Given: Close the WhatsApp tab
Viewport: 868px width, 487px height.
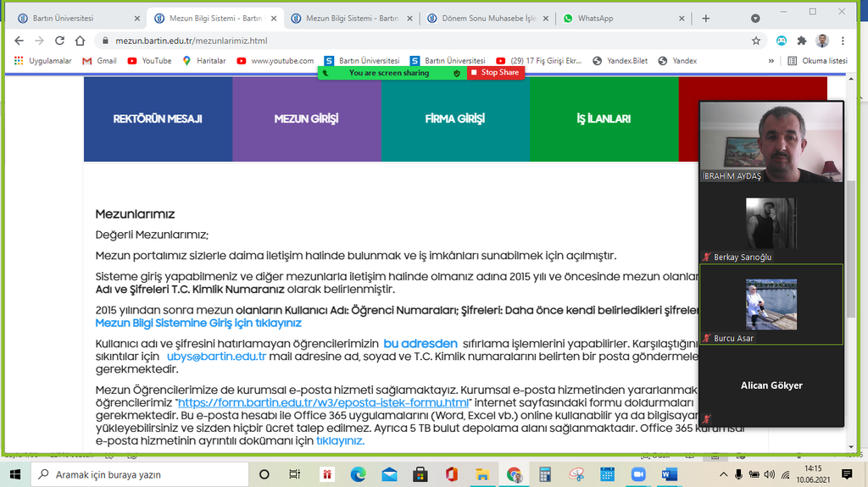Looking at the screenshot, I should point(682,19).
